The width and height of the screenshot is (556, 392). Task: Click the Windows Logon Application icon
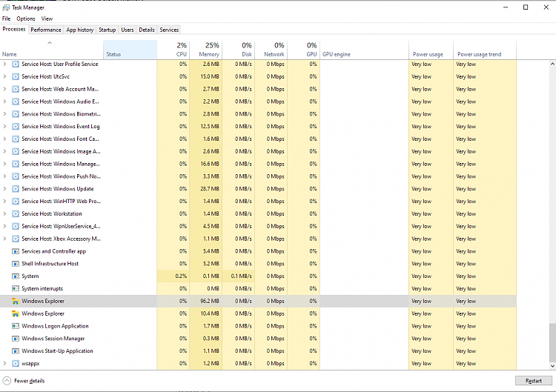pyautogui.click(x=16, y=326)
